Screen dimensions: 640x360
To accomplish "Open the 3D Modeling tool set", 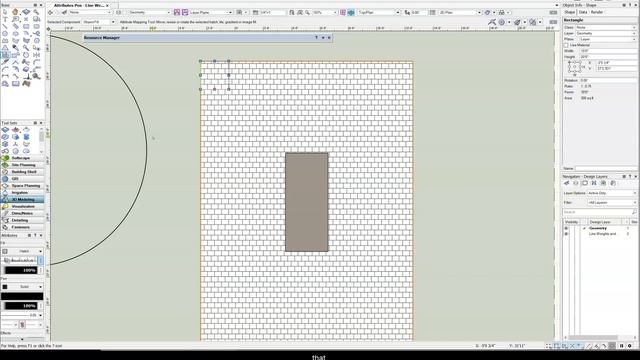I will 22,200.
